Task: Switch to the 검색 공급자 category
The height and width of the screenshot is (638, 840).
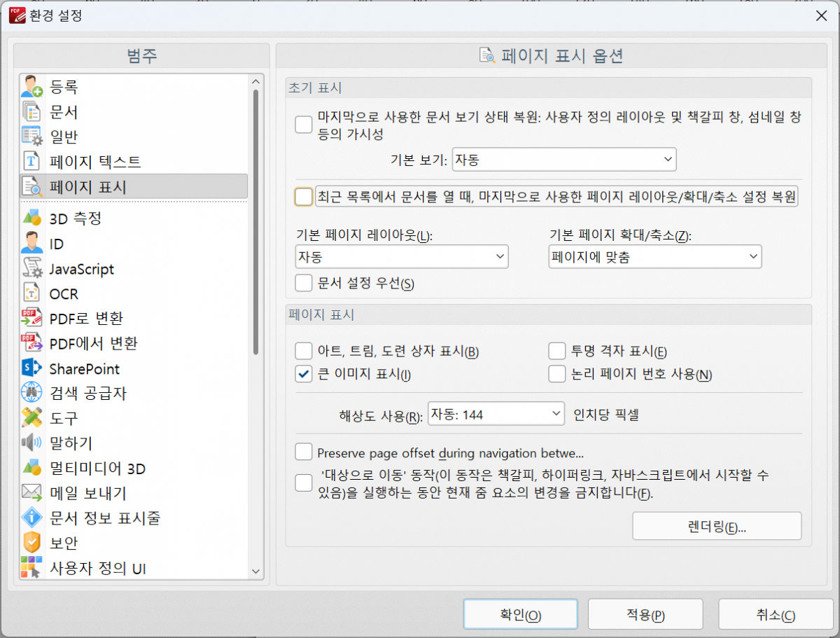Action: [x=88, y=394]
